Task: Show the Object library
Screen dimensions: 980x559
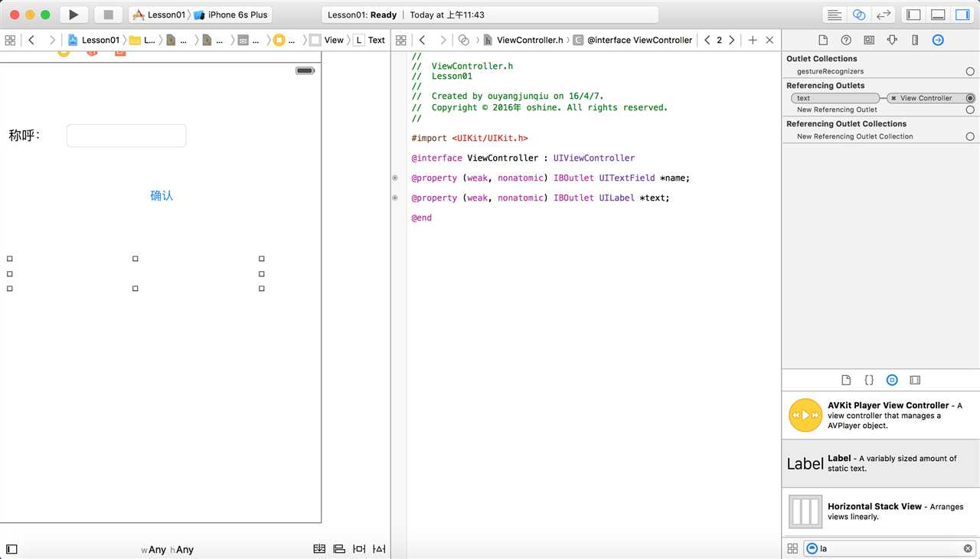Action: 892,380
